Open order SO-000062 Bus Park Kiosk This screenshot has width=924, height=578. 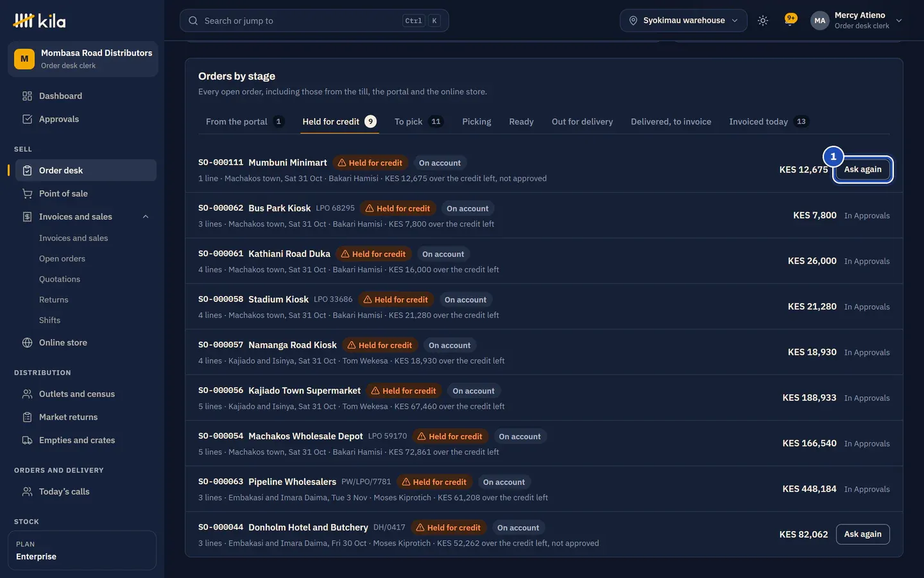coord(544,216)
